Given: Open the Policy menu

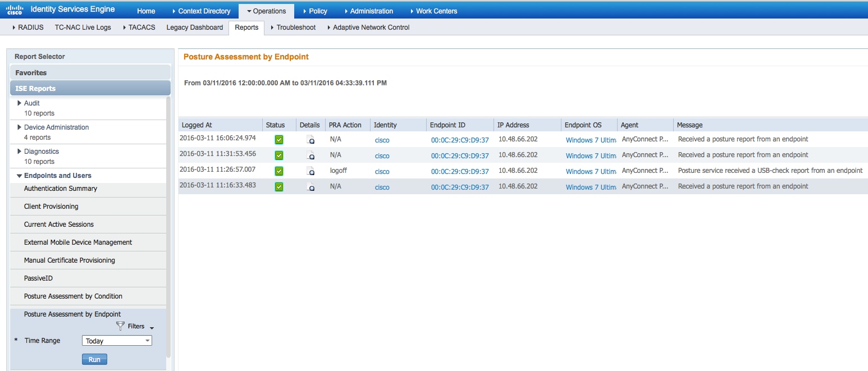Looking at the screenshot, I should pyautogui.click(x=315, y=11).
